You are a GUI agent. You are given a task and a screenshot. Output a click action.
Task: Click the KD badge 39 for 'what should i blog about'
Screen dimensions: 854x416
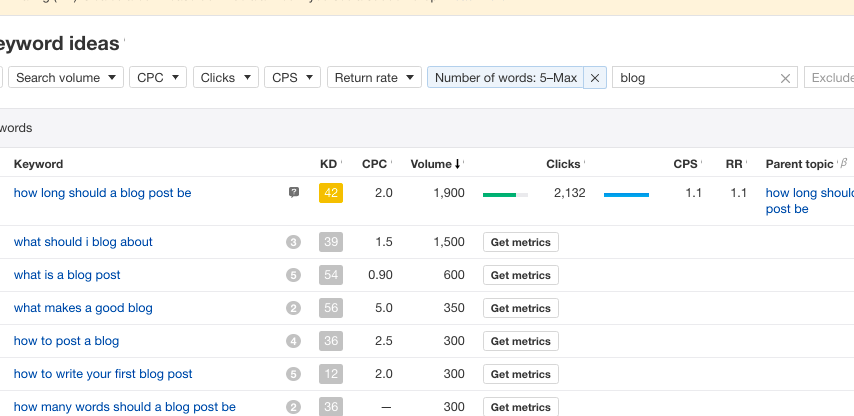pyautogui.click(x=331, y=242)
